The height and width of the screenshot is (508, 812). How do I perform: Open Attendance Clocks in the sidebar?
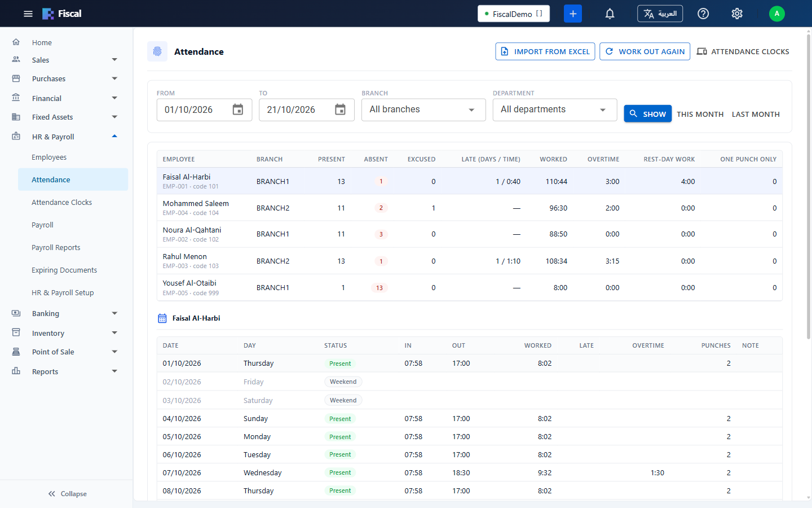(73, 202)
